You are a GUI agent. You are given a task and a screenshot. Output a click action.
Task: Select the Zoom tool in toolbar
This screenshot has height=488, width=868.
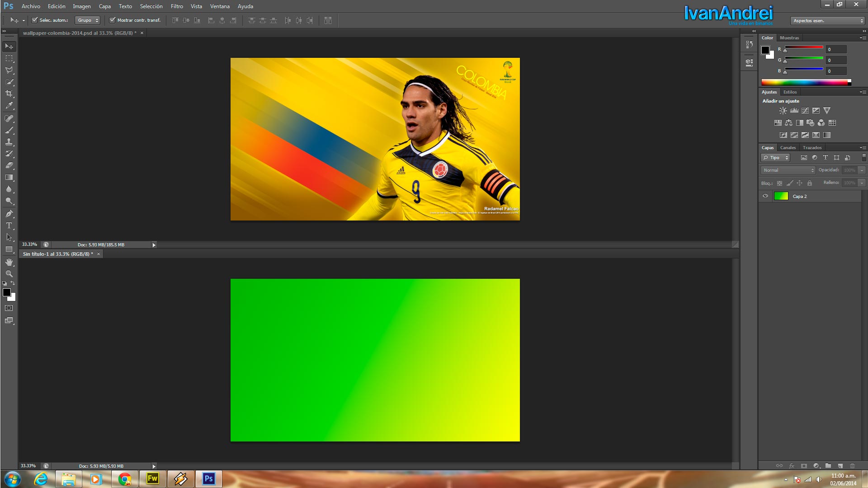tap(9, 274)
